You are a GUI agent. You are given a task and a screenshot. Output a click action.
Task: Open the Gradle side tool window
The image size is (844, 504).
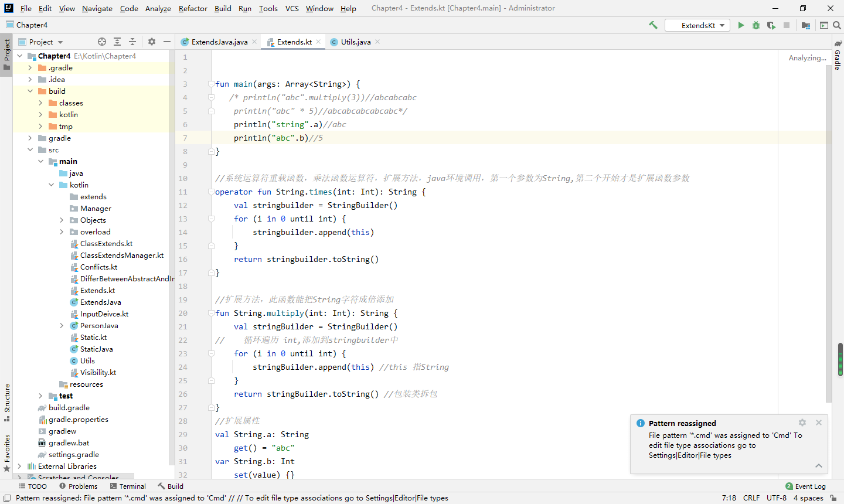pos(838,56)
